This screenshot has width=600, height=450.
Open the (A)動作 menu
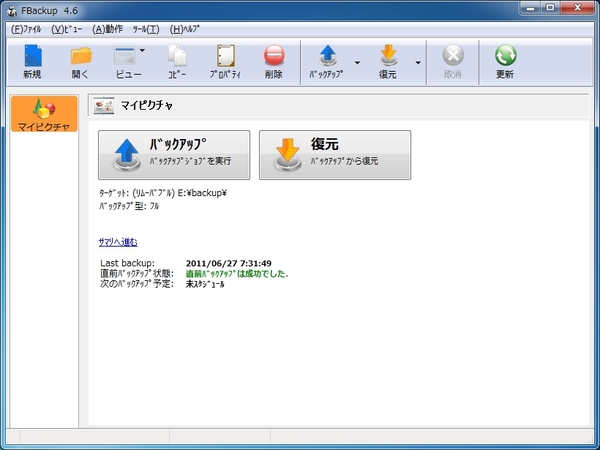(x=108, y=29)
